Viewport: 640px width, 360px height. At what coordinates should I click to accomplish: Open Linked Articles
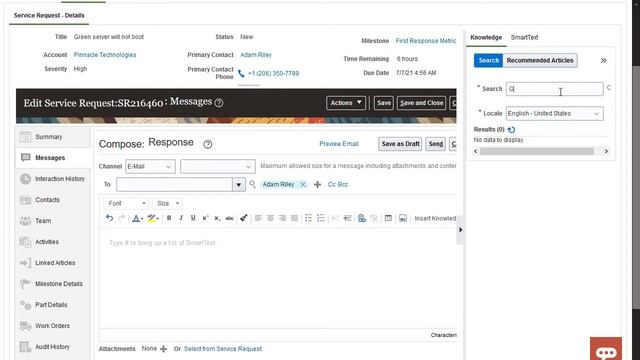53,263
